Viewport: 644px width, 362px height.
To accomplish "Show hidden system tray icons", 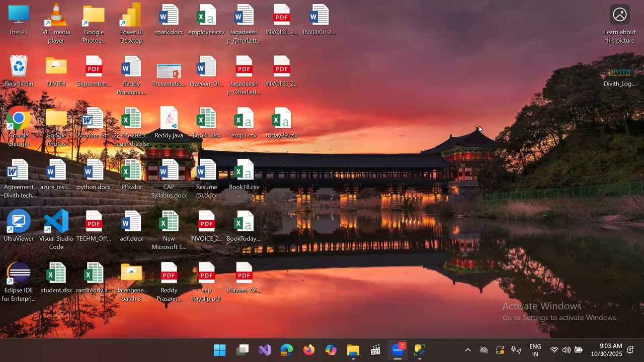I will click(467, 350).
